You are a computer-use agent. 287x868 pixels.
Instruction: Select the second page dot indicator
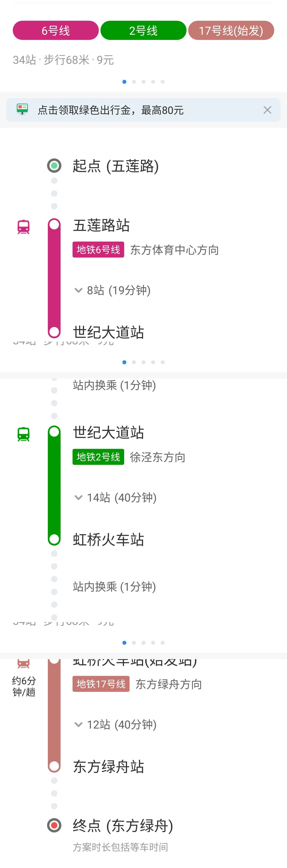[134, 82]
